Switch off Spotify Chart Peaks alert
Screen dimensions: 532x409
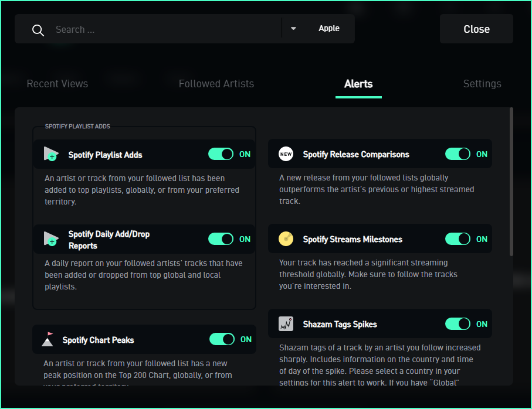point(222,339)
